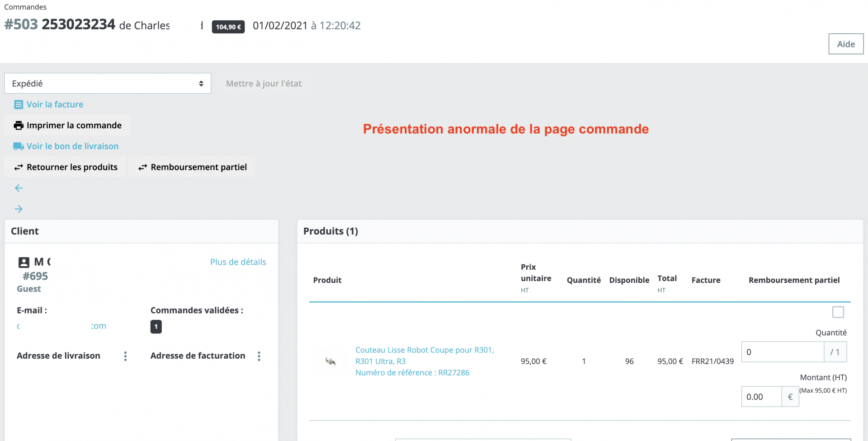Open the customer email address link
868x441 pixels.
tap(61, 326)
